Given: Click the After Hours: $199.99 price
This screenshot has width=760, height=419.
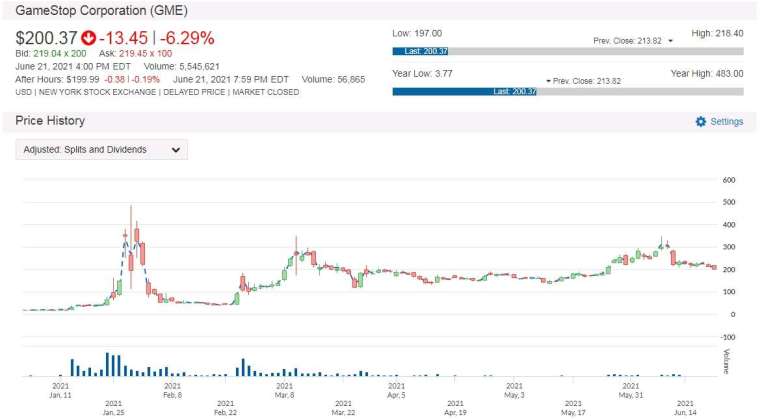Looking at the screenshot, I should tap(57, 80).
